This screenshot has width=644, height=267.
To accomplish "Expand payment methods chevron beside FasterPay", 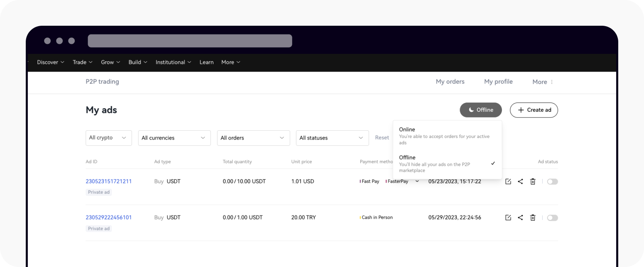I will [x=417, y=181].
